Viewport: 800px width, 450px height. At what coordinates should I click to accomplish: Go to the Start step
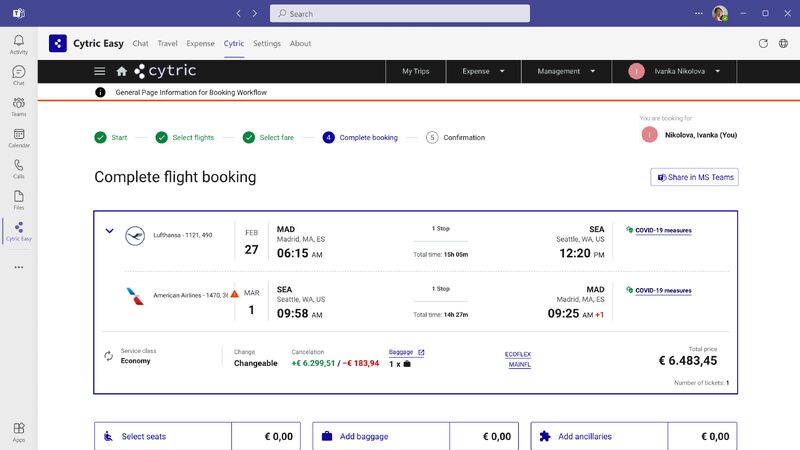coord(111,137)
